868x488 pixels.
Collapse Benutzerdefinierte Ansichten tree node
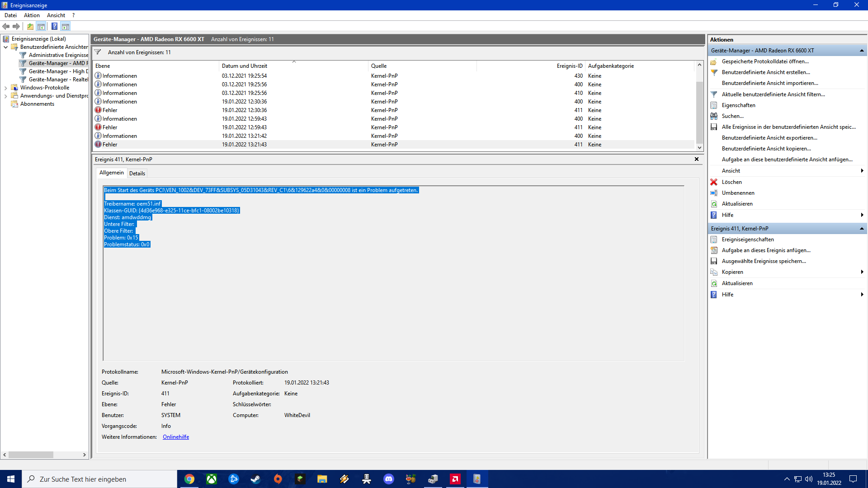coord(5,47)
